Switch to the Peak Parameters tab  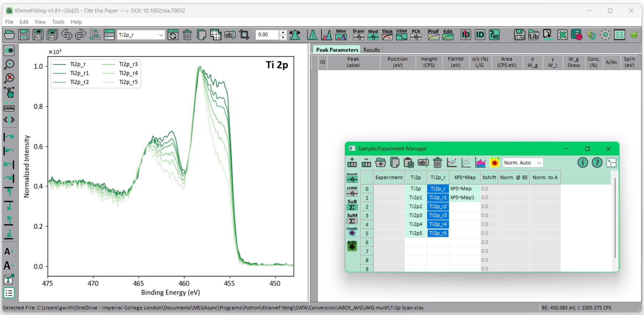[x=337, y=50]
